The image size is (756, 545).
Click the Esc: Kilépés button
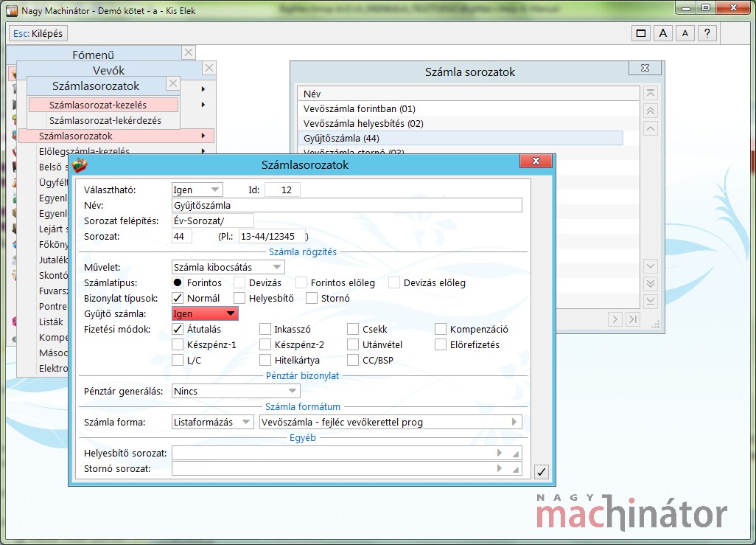pos(38,33)
